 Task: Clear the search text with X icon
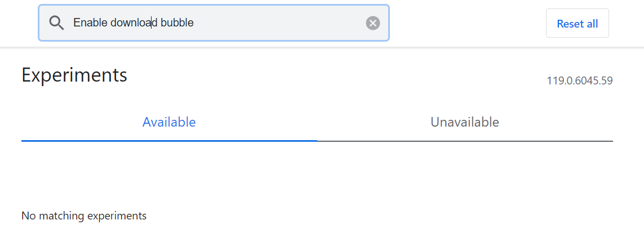coord(373,23)
